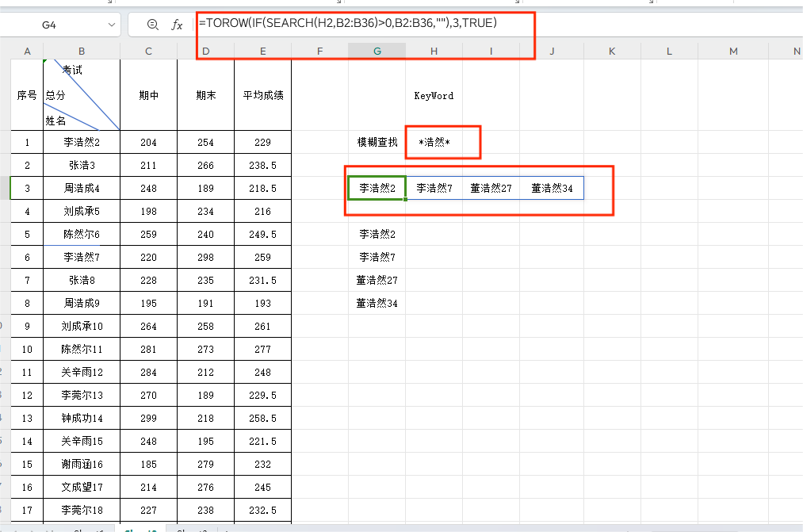Click the KeyWord label cell
This screenshot has width=803, height=532.
click(x=434, y=96)
